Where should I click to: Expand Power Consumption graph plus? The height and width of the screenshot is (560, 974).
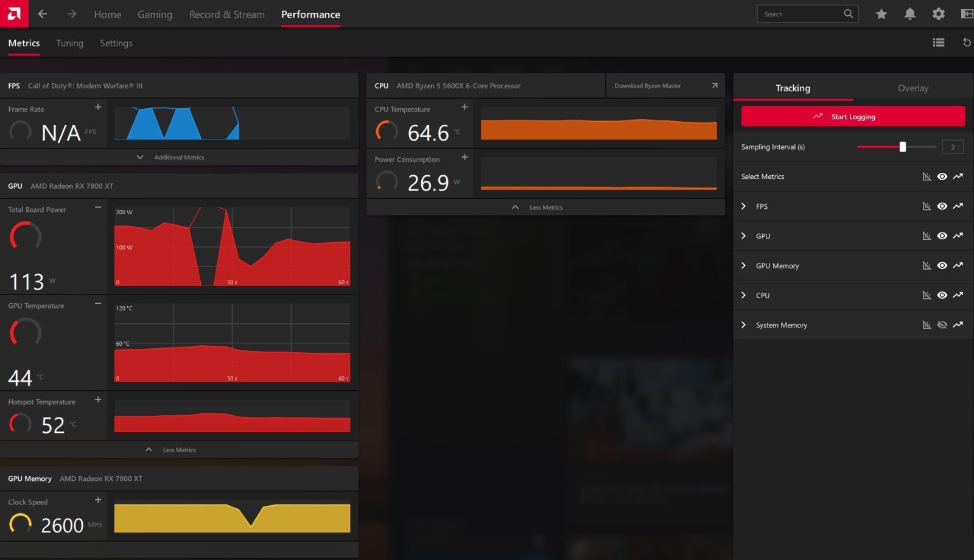click(464, 157)
